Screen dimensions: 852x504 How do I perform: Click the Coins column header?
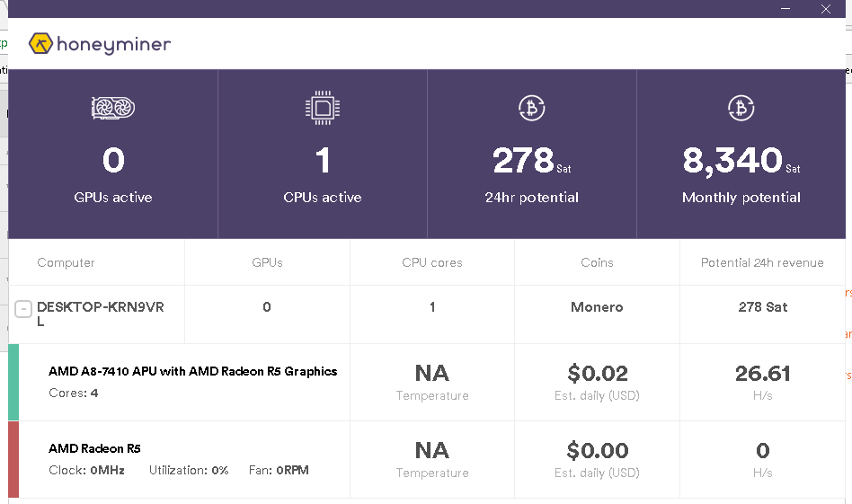point(597,263)
